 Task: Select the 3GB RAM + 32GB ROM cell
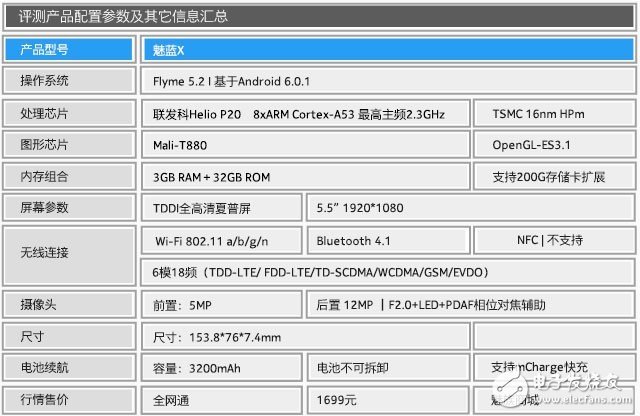coord(305,177)
